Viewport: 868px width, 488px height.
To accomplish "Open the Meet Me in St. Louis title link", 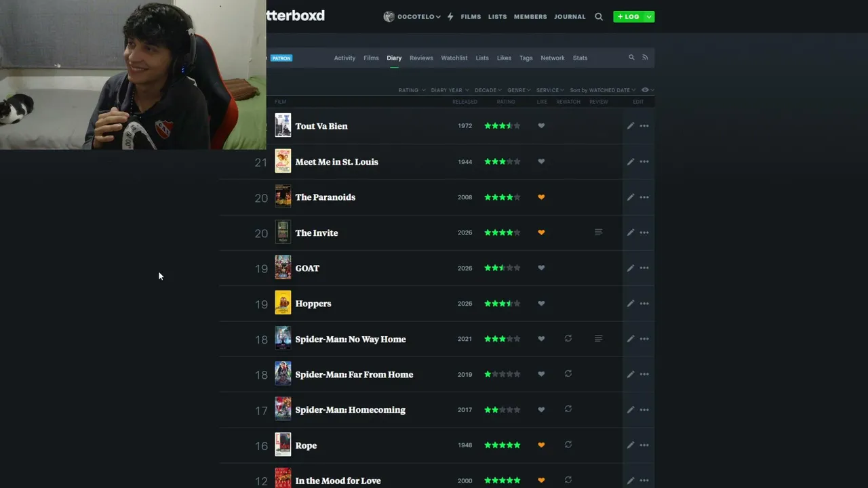I will point(337,162).
